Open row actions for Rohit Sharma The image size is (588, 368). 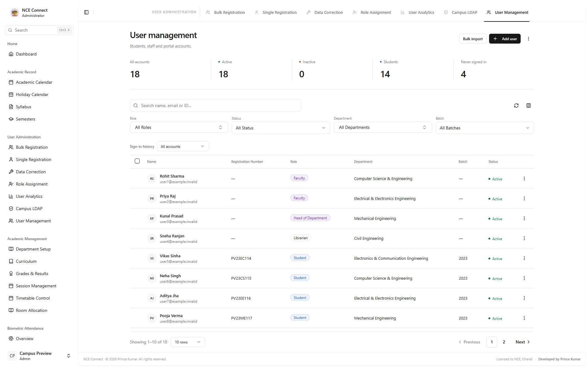(524, 178)
